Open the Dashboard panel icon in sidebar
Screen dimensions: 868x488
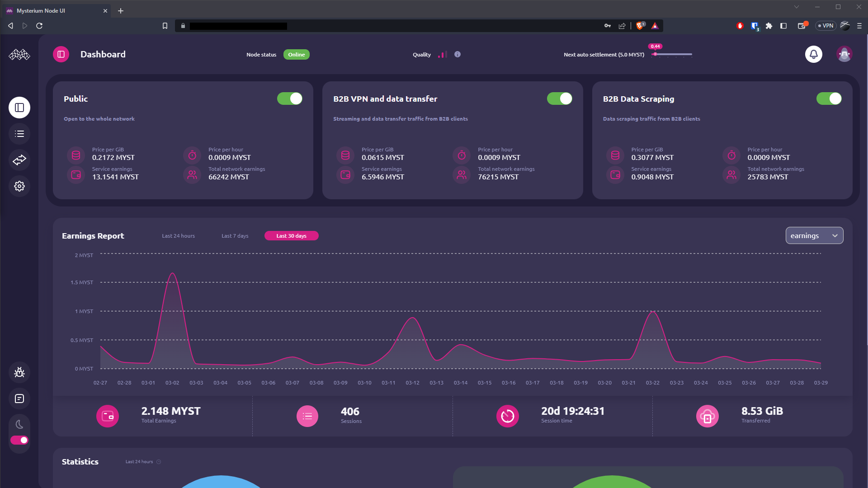tap(19, 107)
